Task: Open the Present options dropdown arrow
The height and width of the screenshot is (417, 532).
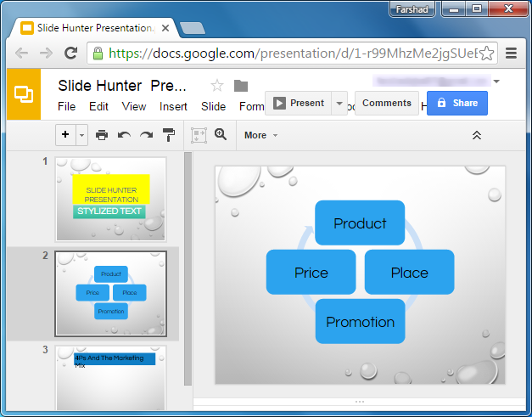Action: [339, 104]
